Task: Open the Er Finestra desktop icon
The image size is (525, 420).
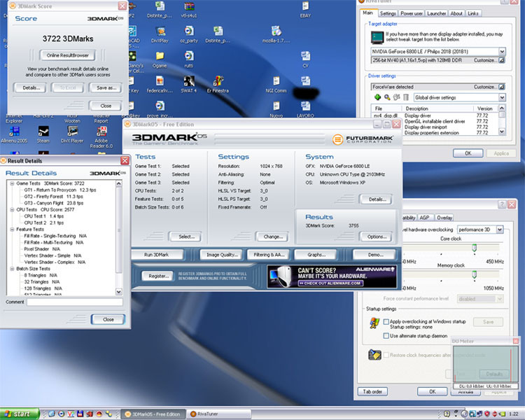Action: pos(218,85)
